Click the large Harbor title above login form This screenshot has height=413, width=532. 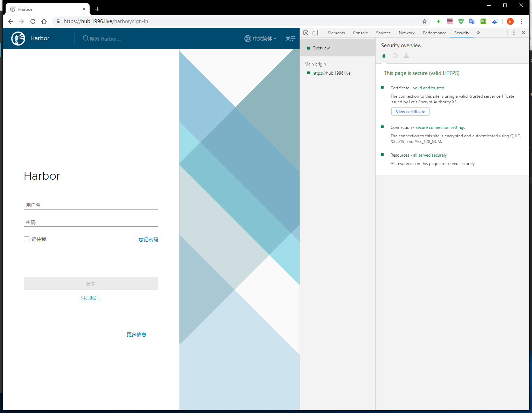point(42,176)
